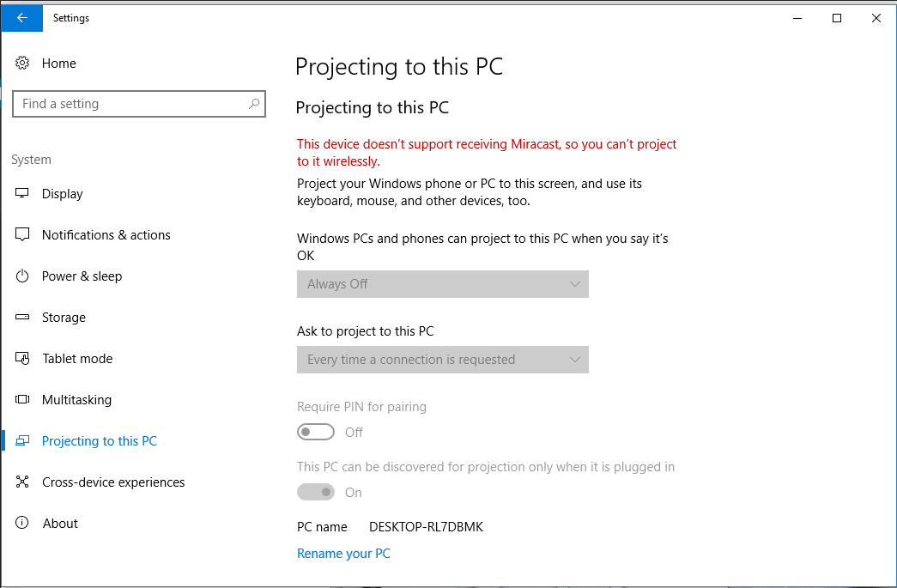Click the Power & sleep icon

tap(22, 276)
